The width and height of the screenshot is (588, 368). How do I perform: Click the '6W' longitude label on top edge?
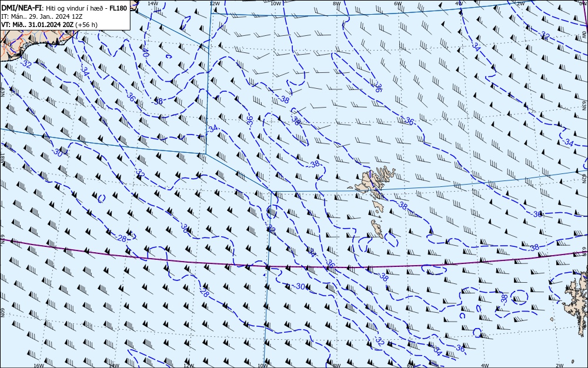click(x=398, y=4)
